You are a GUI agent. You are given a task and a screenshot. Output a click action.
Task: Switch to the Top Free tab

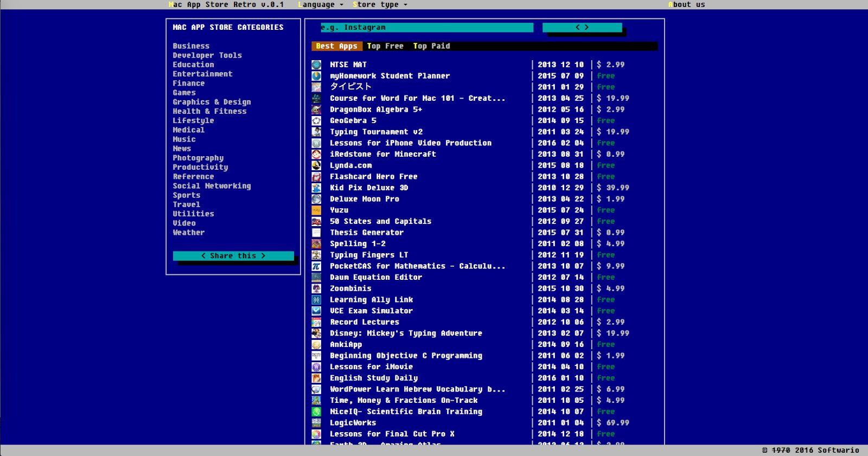tap(385, 46)
